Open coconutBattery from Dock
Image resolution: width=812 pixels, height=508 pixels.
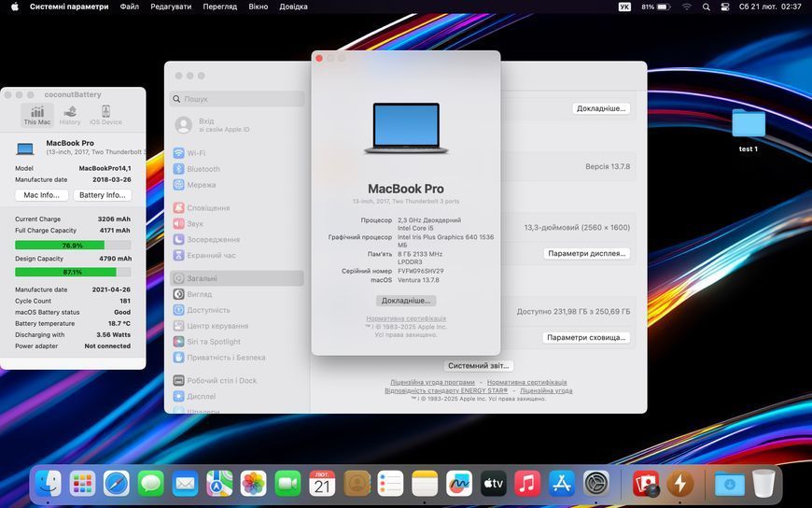(x=680, y=484)
